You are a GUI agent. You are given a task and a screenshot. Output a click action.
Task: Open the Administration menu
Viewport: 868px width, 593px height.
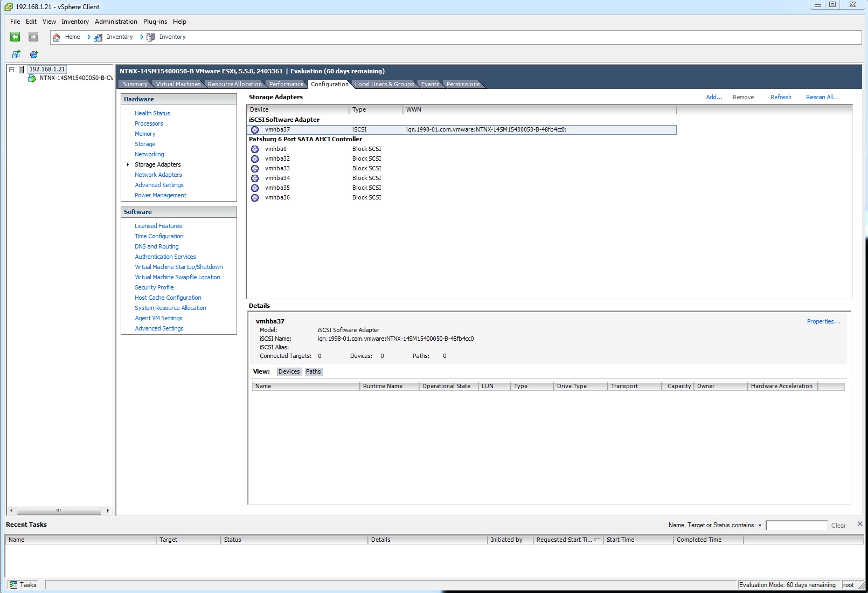coord(116,22)
